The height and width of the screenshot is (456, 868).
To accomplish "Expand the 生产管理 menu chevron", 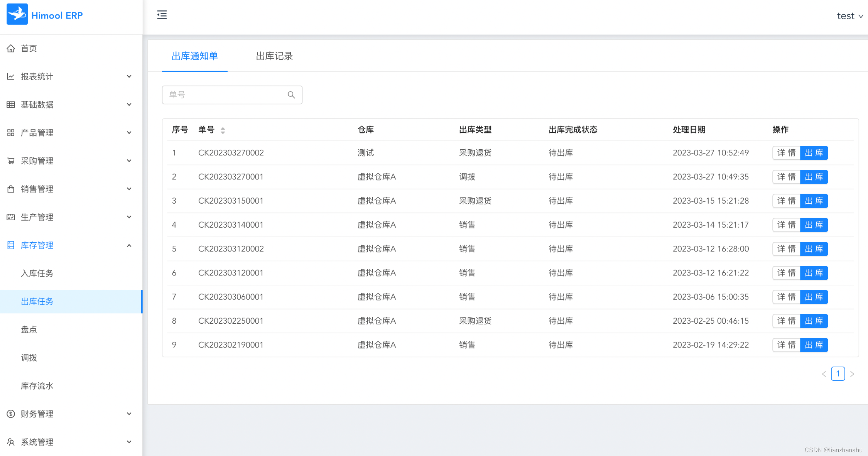I will pyautogui.click(x=129, y=217).
